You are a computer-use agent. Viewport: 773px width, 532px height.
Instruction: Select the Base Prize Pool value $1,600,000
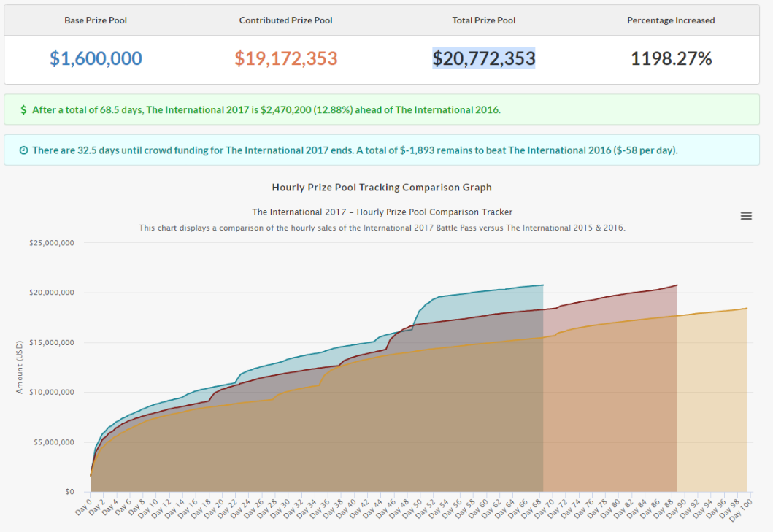96,58
